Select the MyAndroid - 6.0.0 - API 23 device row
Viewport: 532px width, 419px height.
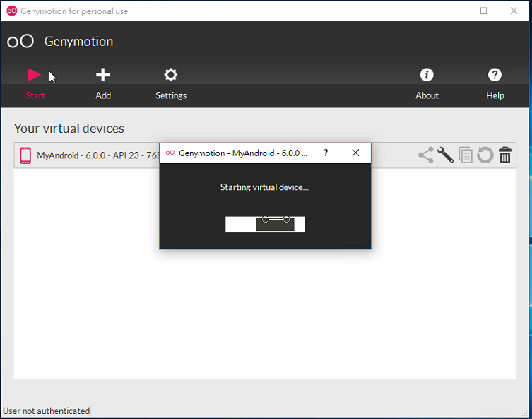pyautogui.click(x=265, y=155)
